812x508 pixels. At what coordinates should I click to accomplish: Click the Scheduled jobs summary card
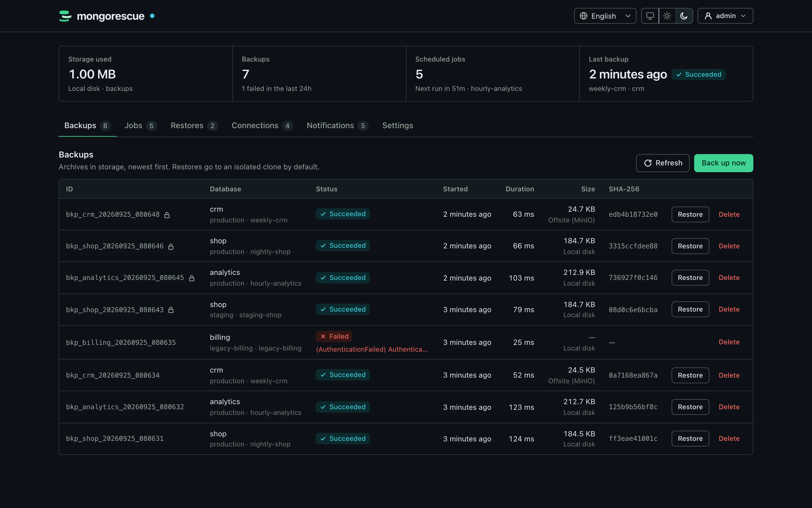coord(493,74)
